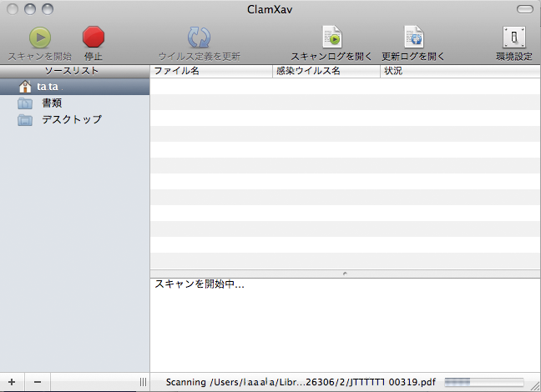Click the Scanning file path status text

coord(301,382)
